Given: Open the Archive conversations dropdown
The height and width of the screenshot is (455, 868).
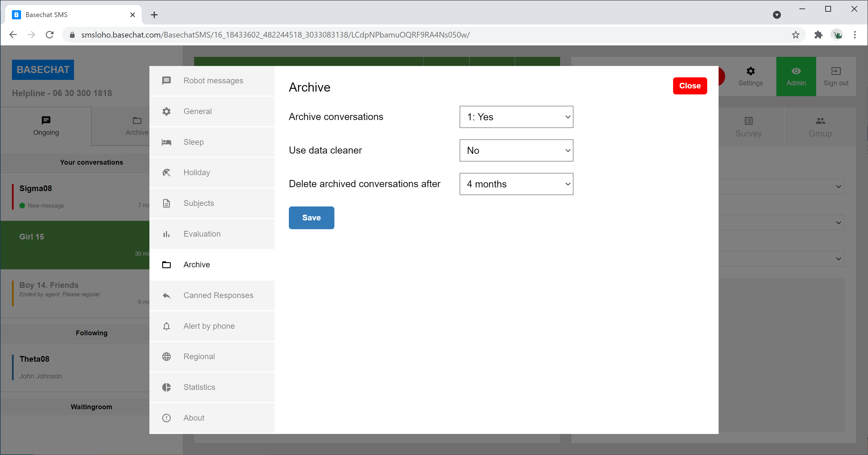Looking at the screenshot, I should (x=516, y=117).
